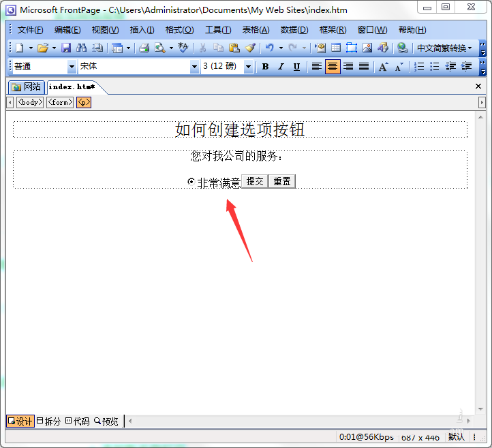This screenshot has height=448, width=492.
Task: Insert a table with table icon
Action: [x=336, y=48]
